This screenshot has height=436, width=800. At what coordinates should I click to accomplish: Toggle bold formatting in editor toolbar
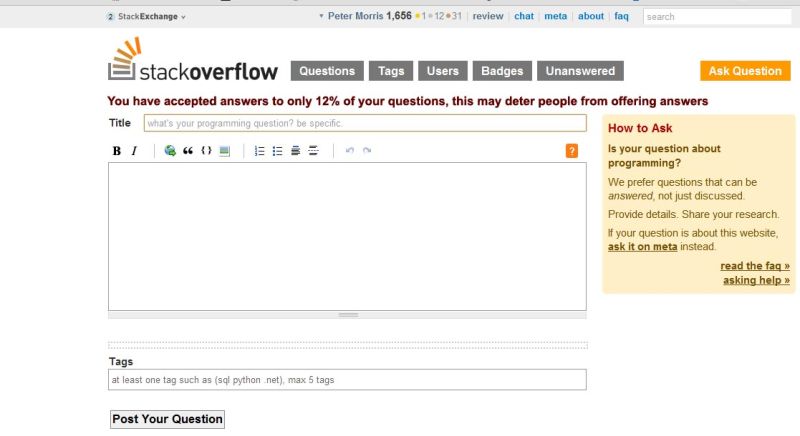pyautogui.click(x=116, y=151)
